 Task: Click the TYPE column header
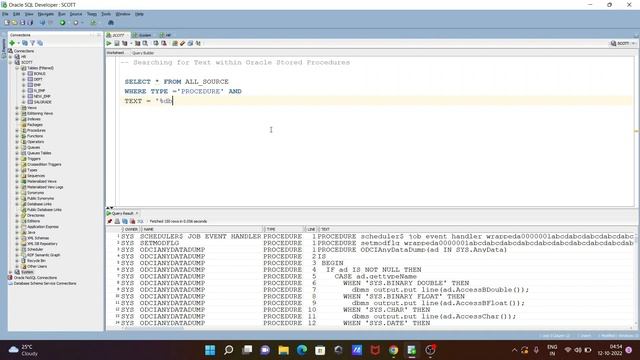284,229
